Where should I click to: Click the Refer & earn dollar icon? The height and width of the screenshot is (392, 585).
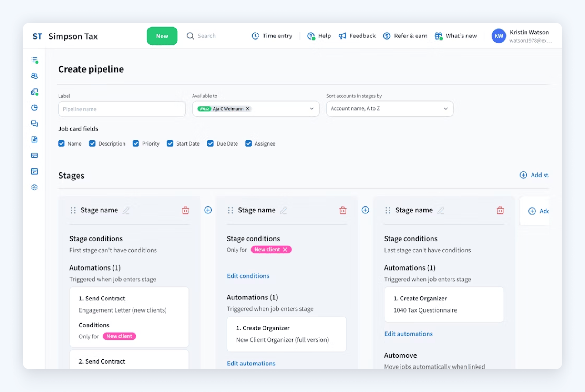(387, 36)
